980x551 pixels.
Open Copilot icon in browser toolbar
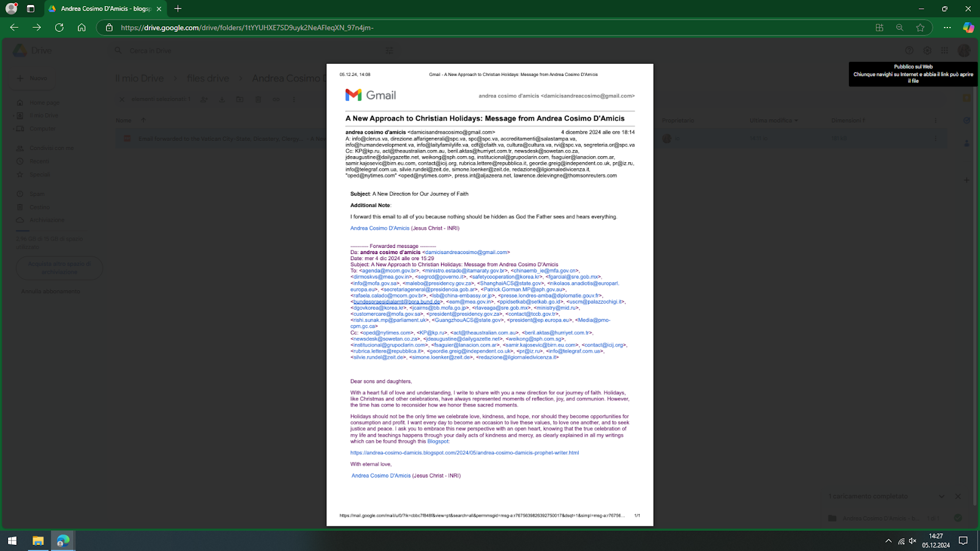pos(968,28)
